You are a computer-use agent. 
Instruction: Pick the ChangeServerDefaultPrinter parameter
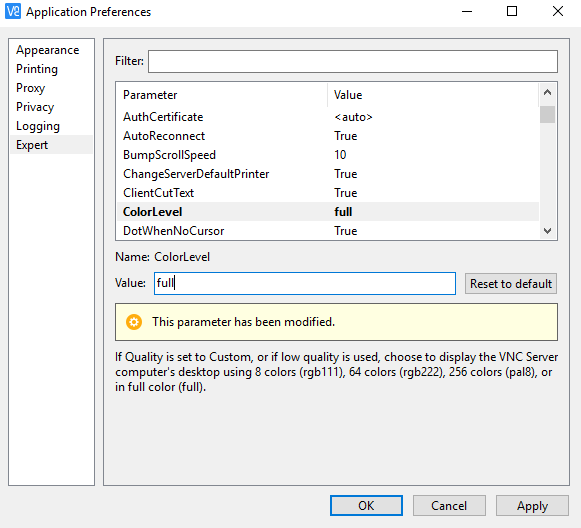[x=328, y=174]
